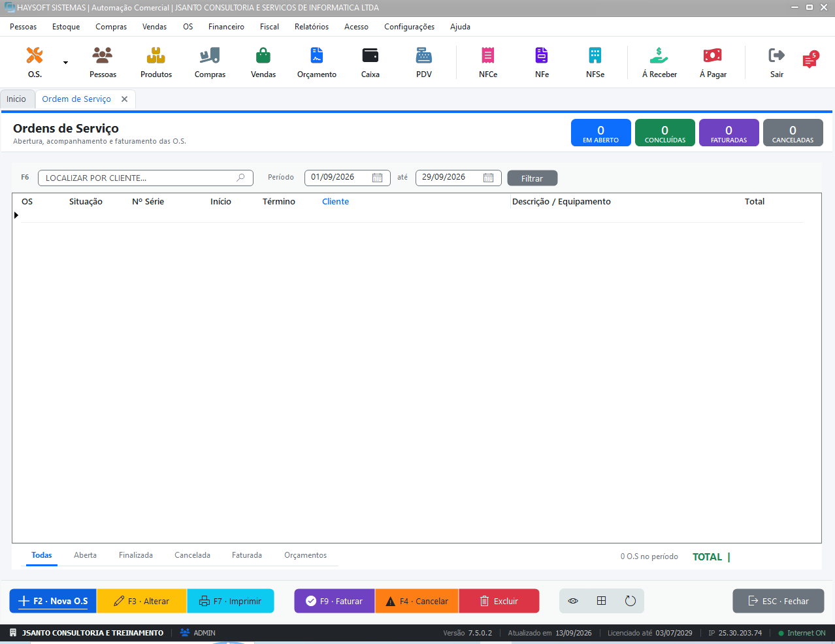Select the Aberta filter tab
Image resolution: width=835 pixels, height=644 pixels.
[x=85, y=555]
